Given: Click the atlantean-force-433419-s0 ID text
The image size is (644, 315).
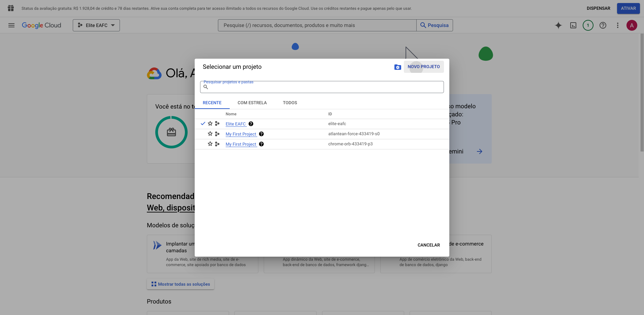Looking at the screenshot, I should 354,134.
